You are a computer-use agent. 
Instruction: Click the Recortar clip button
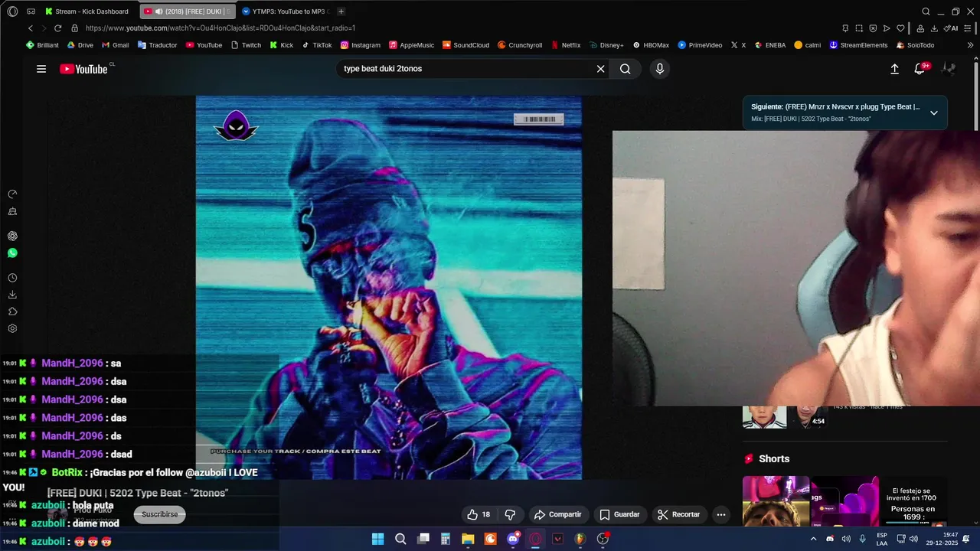click(679, 514)
